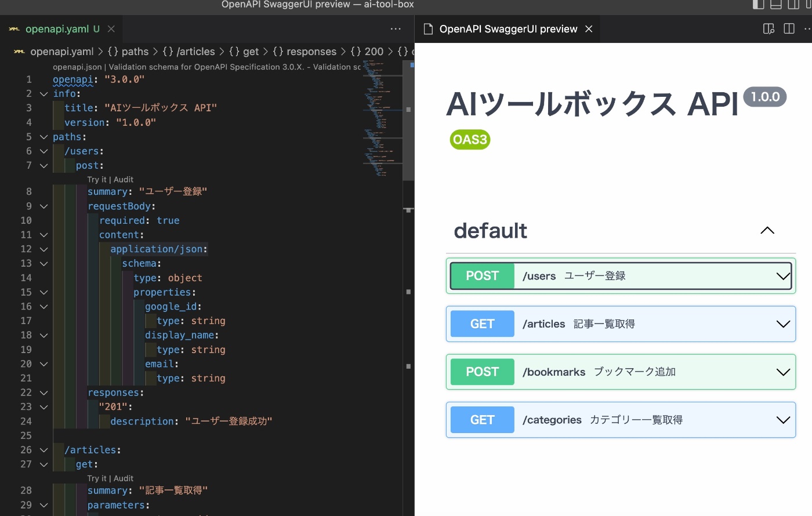This screenshot has height=516, width=812.
Task: Toggle bottom panel layout icon in title bar
Action: (776, 5)
